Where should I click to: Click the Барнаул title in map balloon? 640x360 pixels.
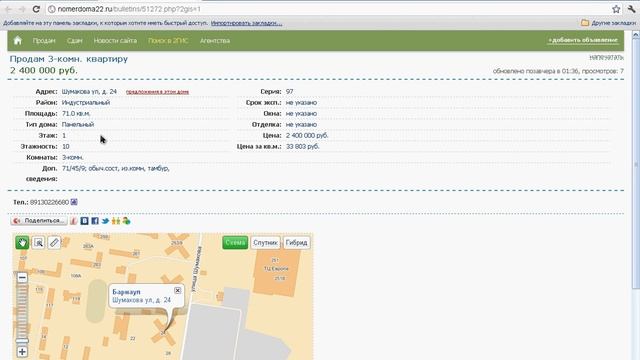coord(126,292)
